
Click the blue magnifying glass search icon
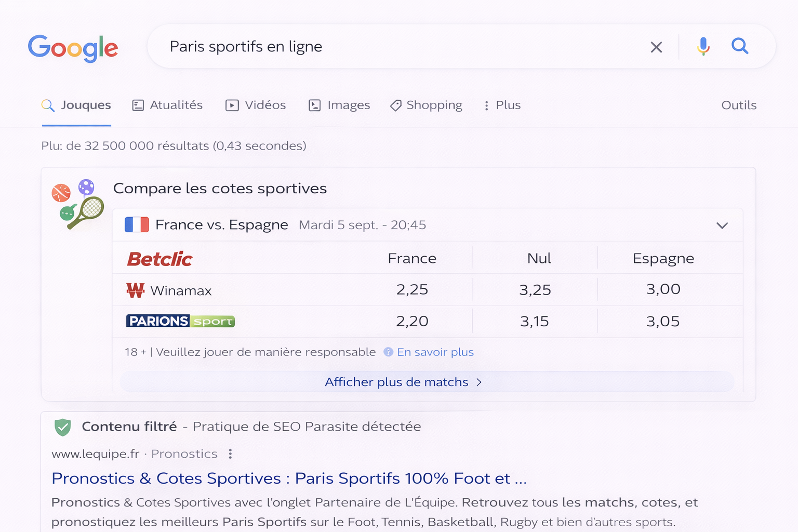[740, 46]
